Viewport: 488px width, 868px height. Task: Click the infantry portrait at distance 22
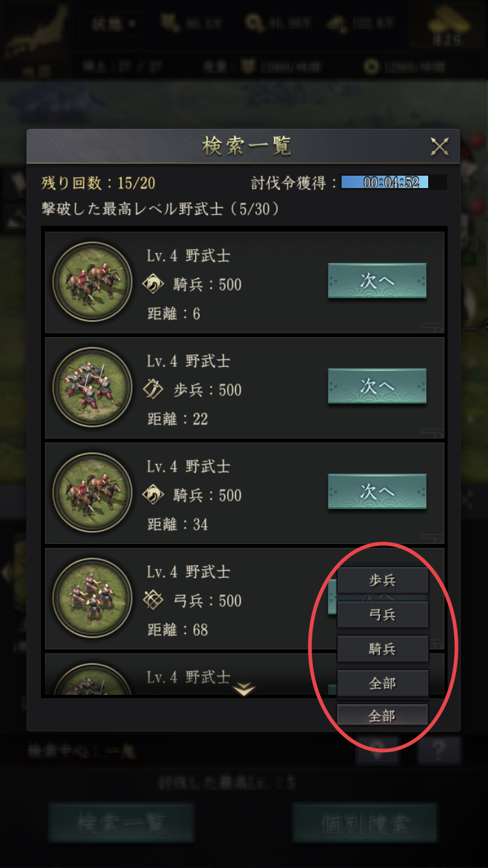pos(92,388)
